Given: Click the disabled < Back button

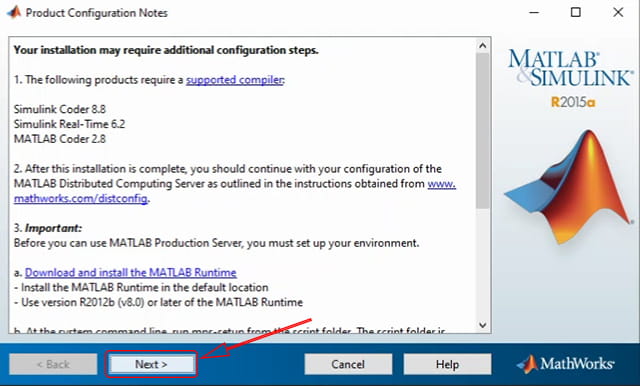Looking at the screenshot, I should click(53, 364).
